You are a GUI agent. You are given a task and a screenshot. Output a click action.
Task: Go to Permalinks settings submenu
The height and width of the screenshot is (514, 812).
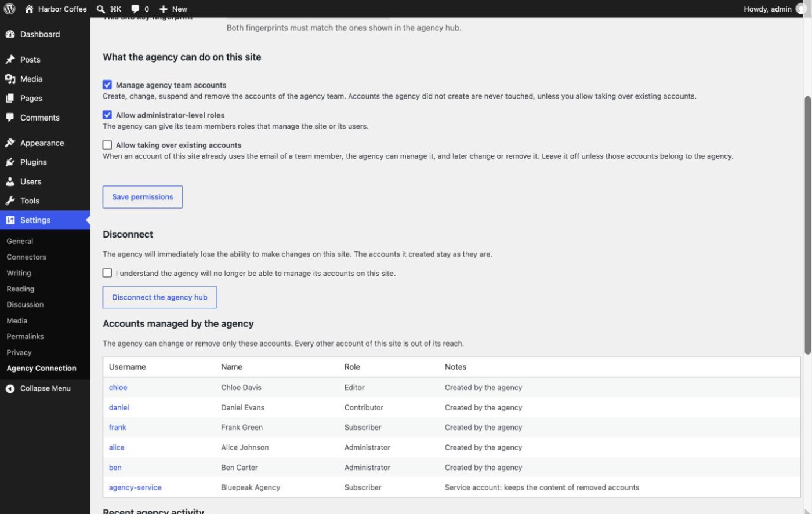(x=25, y=336)
